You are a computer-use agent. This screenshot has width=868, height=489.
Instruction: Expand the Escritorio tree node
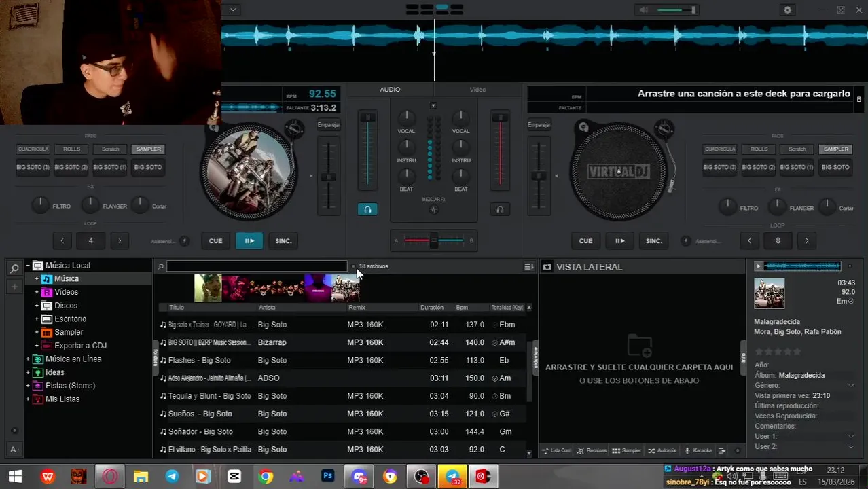tap(37, 319)
